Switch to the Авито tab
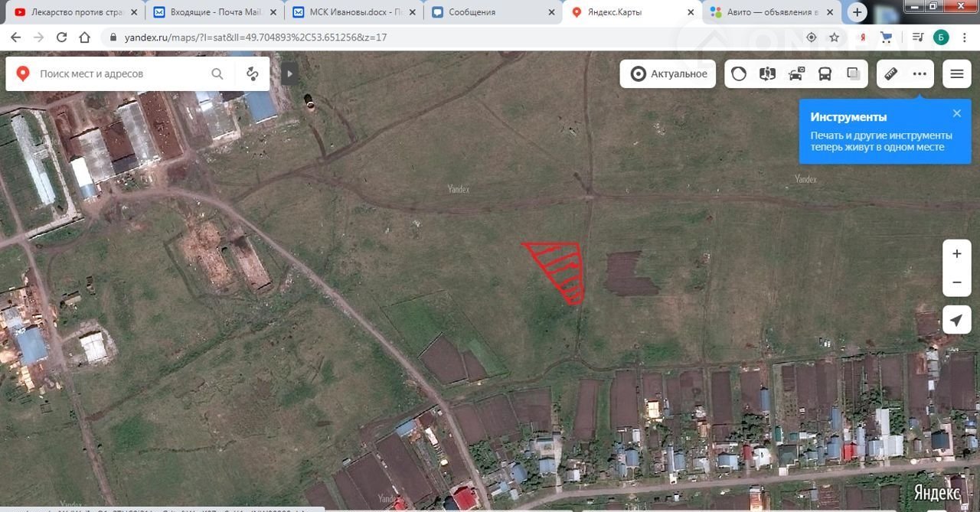 coord(769,12)
